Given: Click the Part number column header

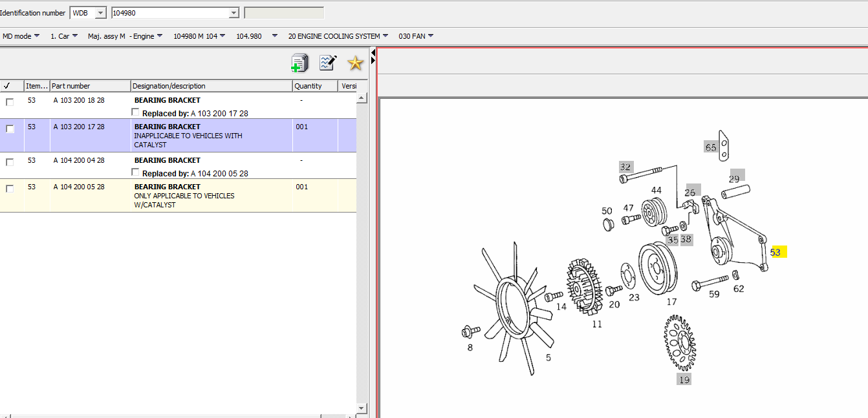Looking at the screenshot, I should click(x=90, y=86).
